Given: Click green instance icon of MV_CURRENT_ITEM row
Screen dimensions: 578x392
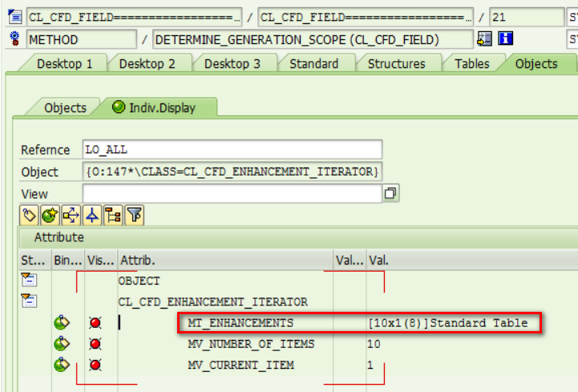Looking at the screenshot, I should click(x=62, y=365).
